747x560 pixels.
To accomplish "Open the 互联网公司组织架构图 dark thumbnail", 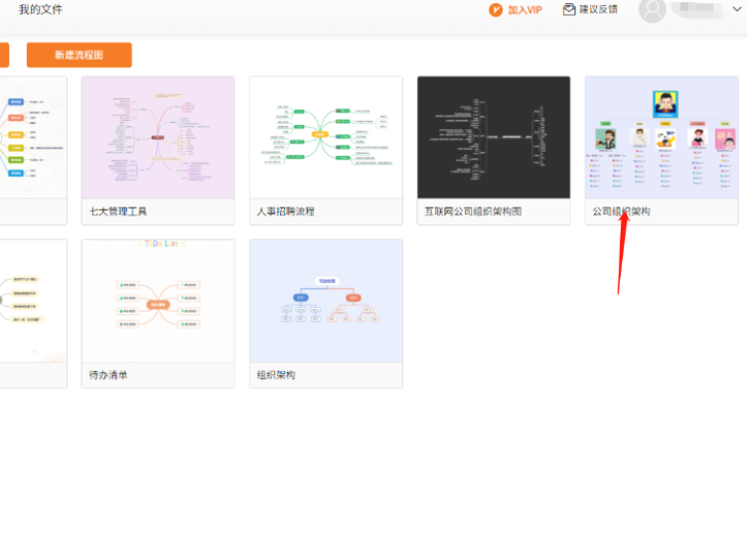I will point(494,137).
